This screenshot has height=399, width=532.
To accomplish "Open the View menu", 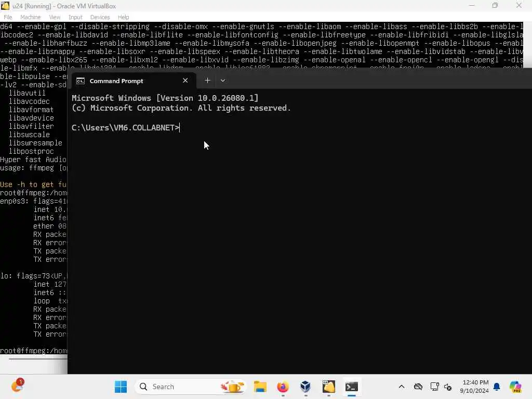I will [55, 17].
